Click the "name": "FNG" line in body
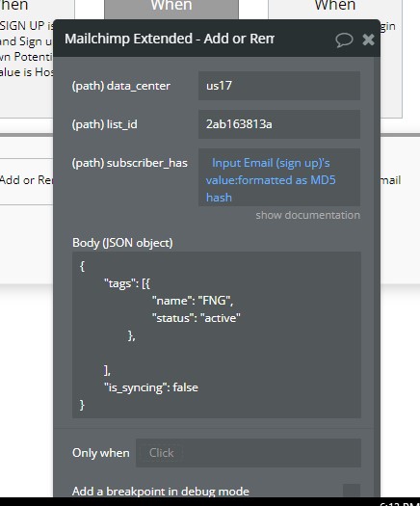420x506 pixels. [x=193, y=301]
